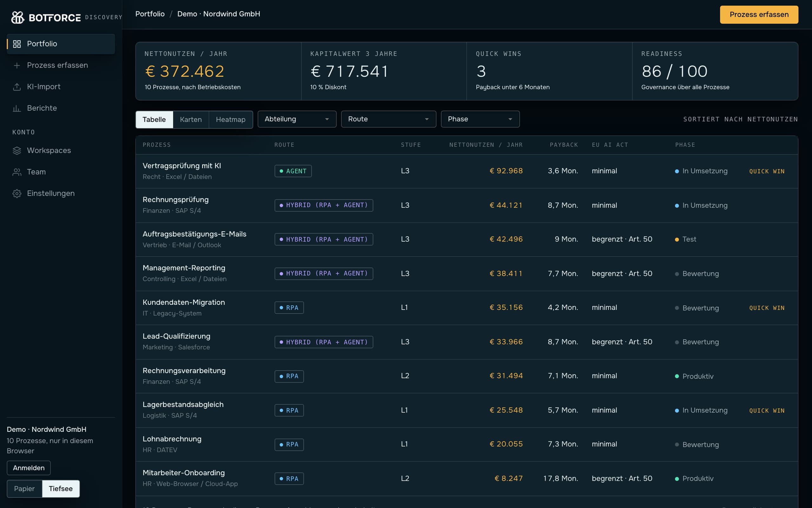
Task: Click the Einstellungen gear icon
Action: pos(17,194)
